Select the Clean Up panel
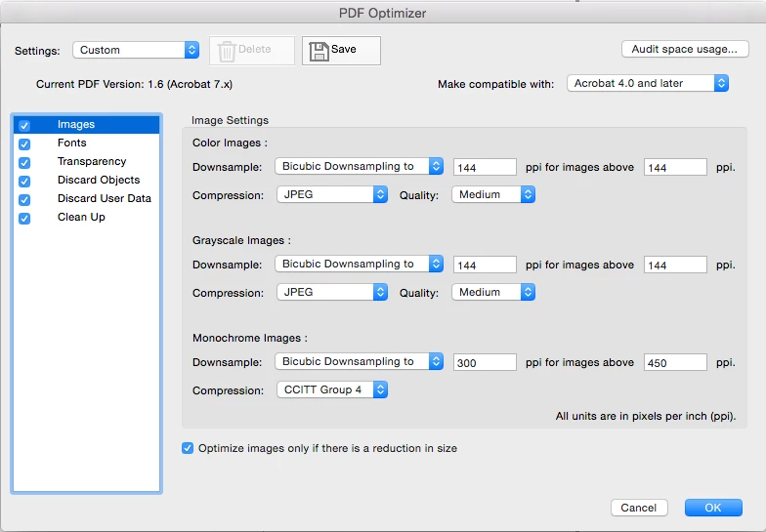Screen dimensions: 766x532 pos(86,217)
